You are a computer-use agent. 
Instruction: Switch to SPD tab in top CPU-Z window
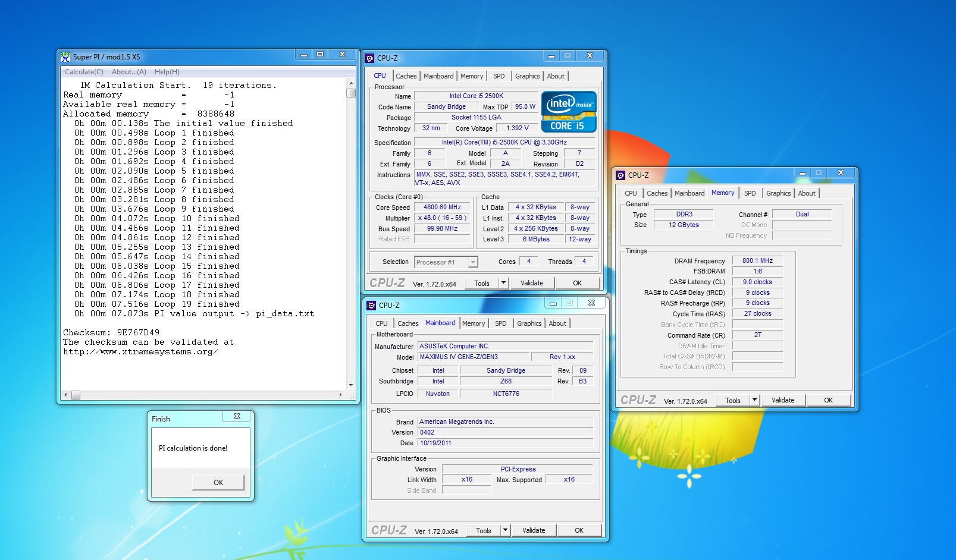pyautogui.click(x=499, y=76)
